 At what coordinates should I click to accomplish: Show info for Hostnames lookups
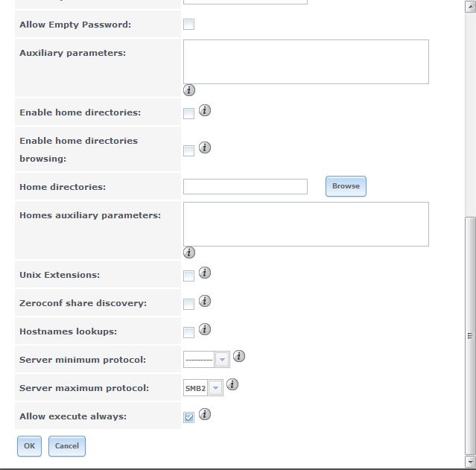point(205,329)
